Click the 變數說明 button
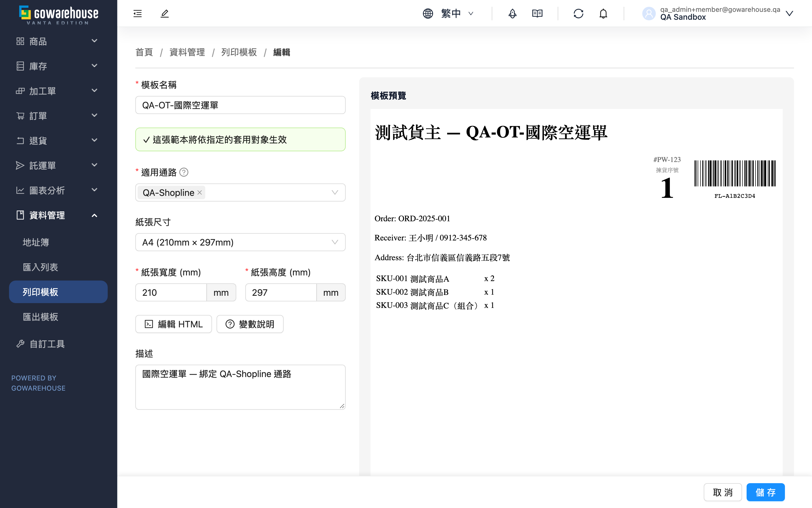 tap(250, 324)
